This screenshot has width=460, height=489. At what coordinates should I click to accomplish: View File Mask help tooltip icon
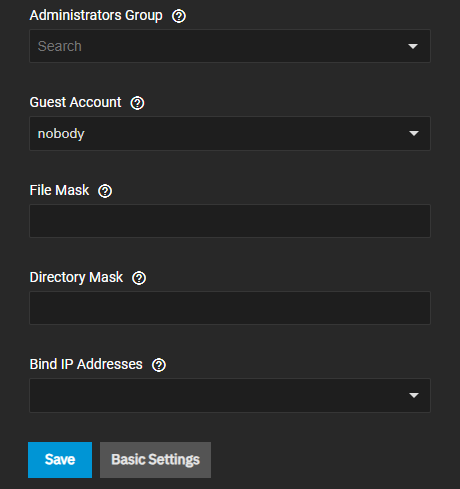(x=105, y=191)
